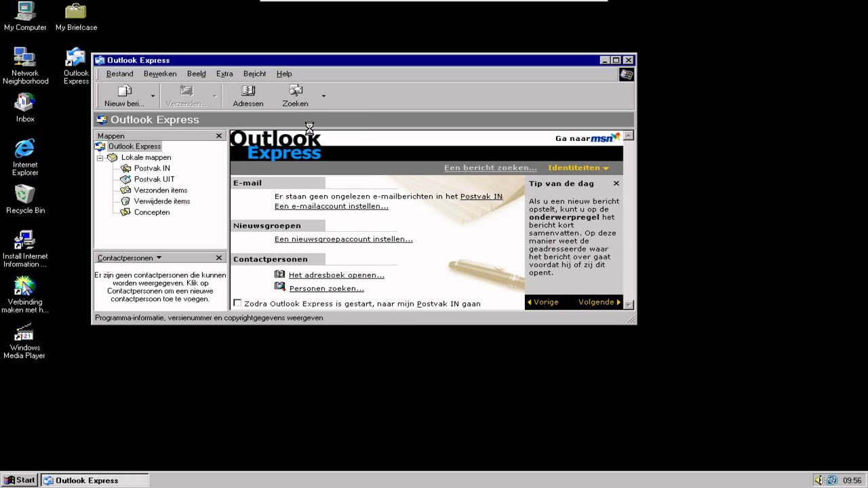The height and width of the screenshot is (488, 868).
Task: Click the volume speaker icon in the system tray
Action: (x=818, y=481)
